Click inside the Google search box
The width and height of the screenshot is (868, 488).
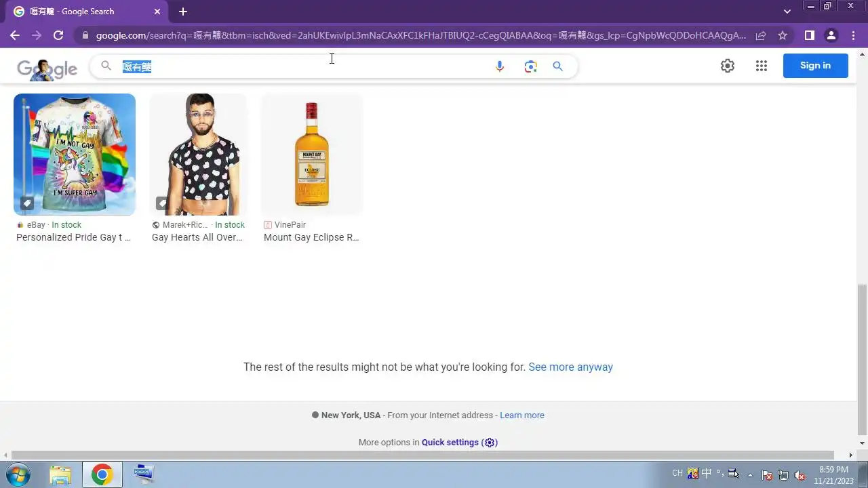coord(302,66)
